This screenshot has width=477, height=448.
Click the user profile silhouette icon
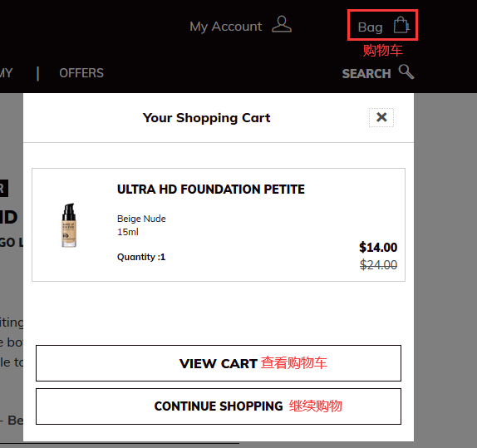(x=282, y=24)
